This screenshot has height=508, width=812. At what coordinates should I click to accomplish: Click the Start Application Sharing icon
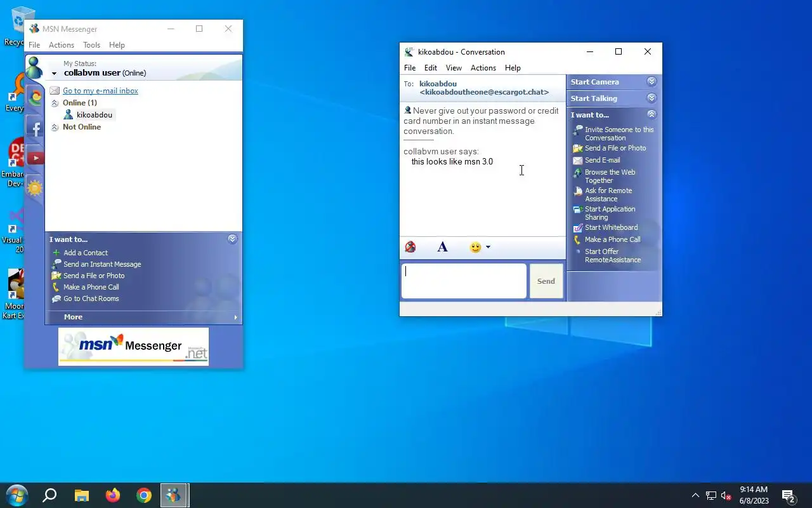point(577,210)
